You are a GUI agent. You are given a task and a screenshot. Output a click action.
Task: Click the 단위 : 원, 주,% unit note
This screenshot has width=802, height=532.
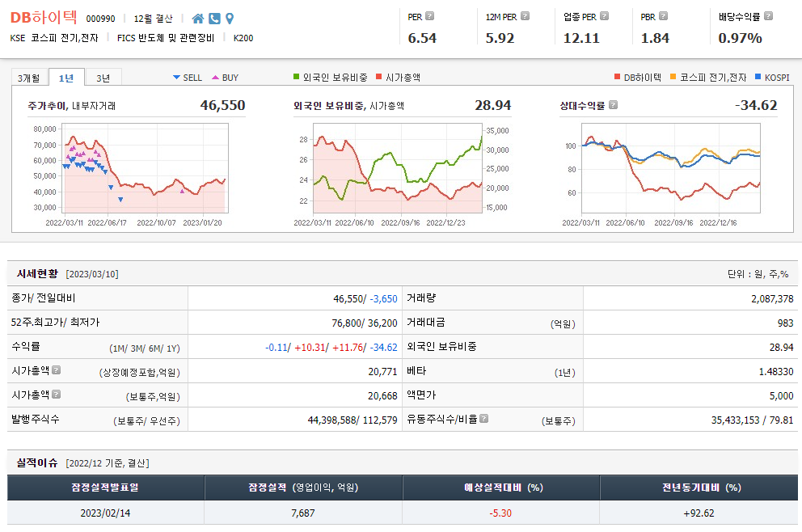tap(758, 274)
